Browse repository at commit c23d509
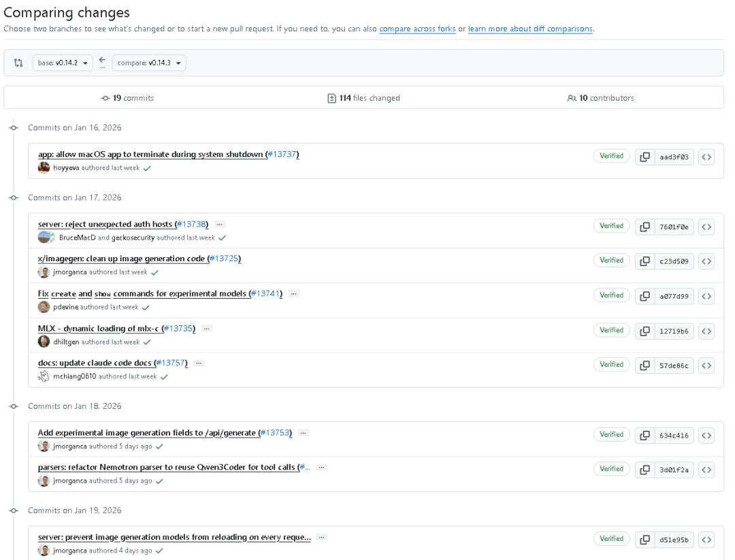The image size is (735, 560). pos(706,261)
